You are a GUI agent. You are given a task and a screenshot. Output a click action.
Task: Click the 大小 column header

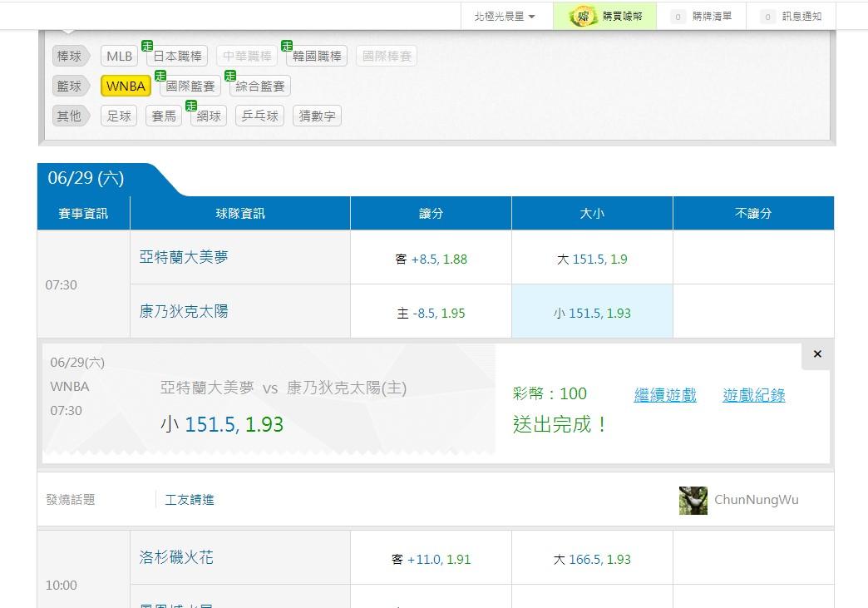click(592, 213)
